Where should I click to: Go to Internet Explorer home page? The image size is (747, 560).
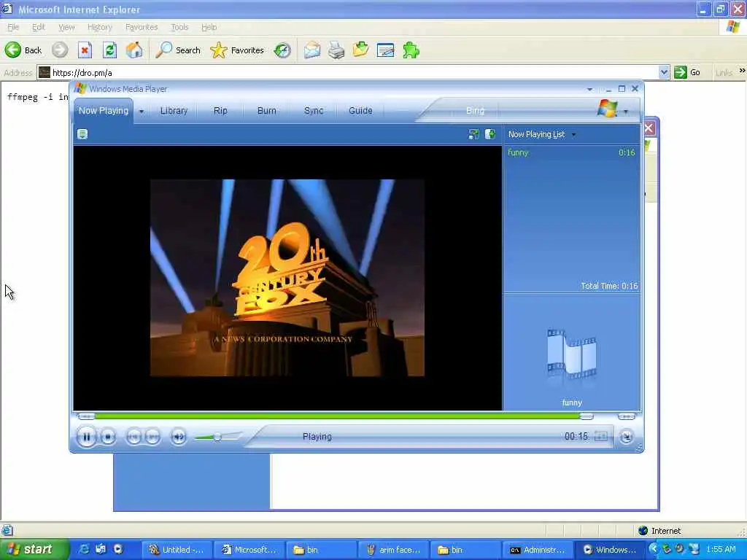(x=134, y=50)
